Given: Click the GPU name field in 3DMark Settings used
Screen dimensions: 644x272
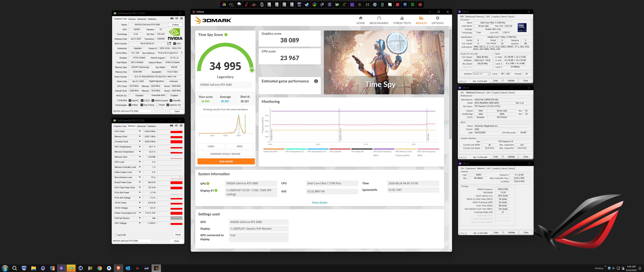Looking at the screenshot, I should click(x=258, y=222).
